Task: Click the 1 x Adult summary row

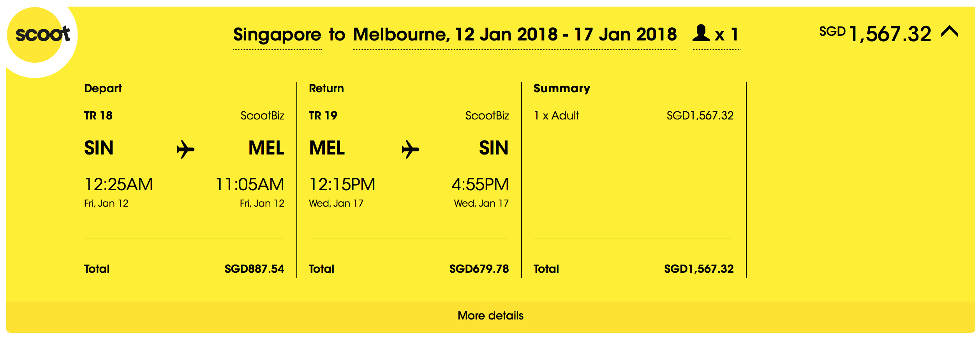Action: 556,116
